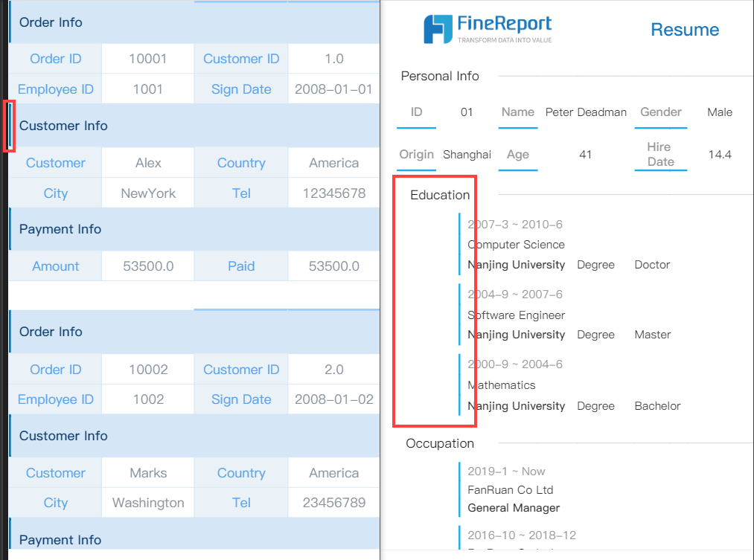Select the Personal Info heading
This screenshot has height=560, width=754.
coord(440,76)
